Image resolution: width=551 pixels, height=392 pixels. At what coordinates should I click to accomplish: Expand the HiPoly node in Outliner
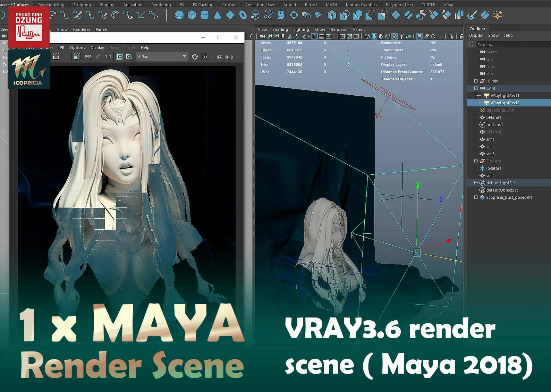tap(476, 81)
